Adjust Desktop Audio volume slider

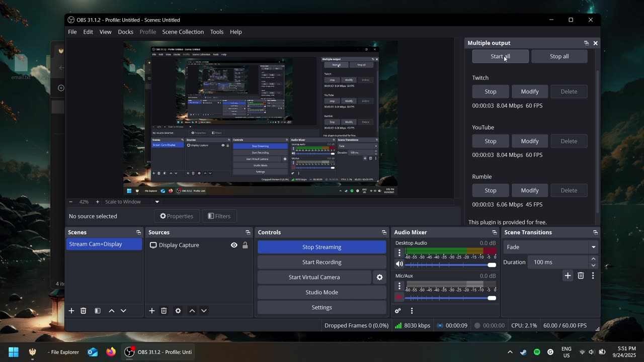tap(450, 264)
